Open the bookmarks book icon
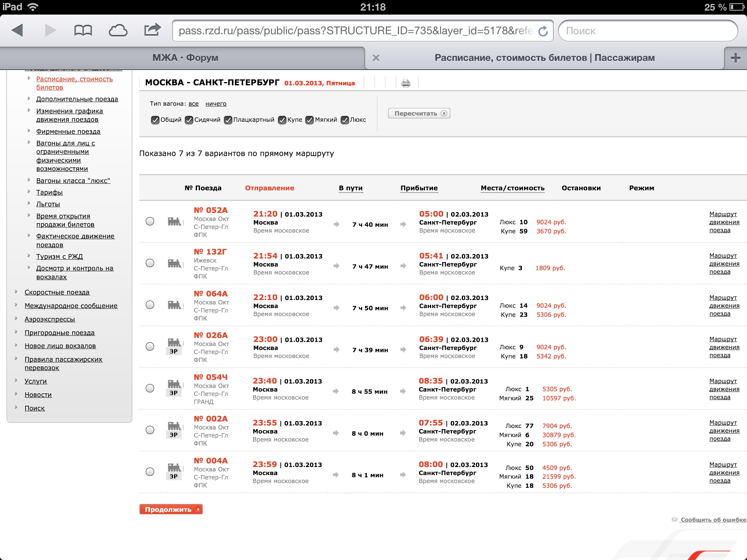 click(x=83, y=31)
